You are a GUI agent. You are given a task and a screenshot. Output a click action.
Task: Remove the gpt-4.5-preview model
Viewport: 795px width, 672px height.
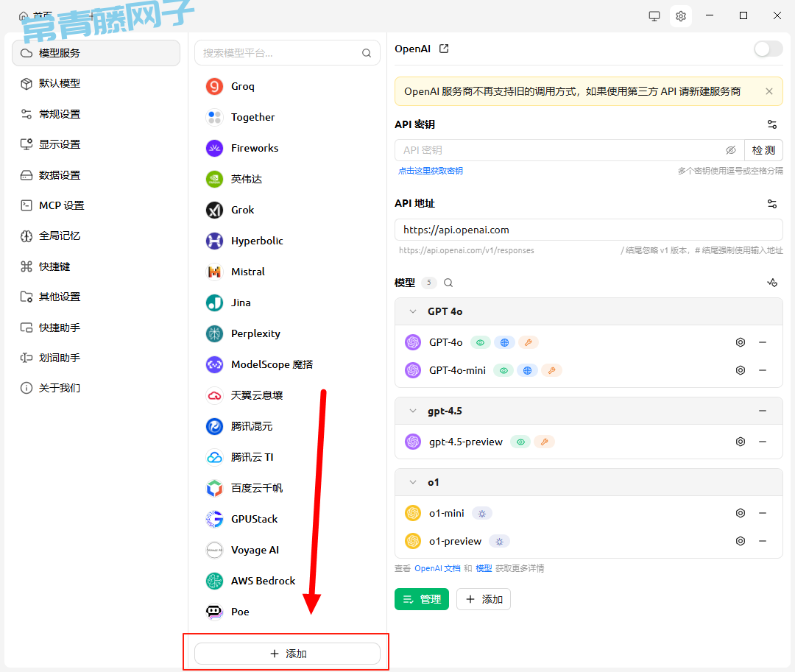coord(763,442)
